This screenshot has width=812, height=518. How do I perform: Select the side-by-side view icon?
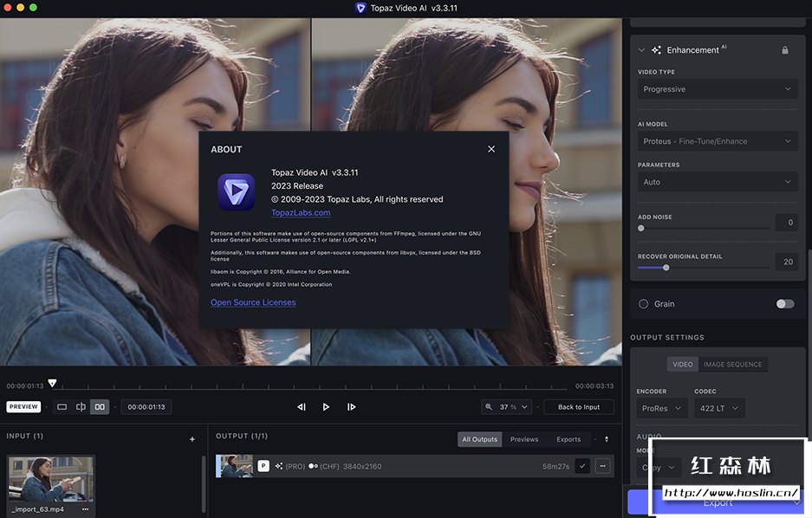100,407
